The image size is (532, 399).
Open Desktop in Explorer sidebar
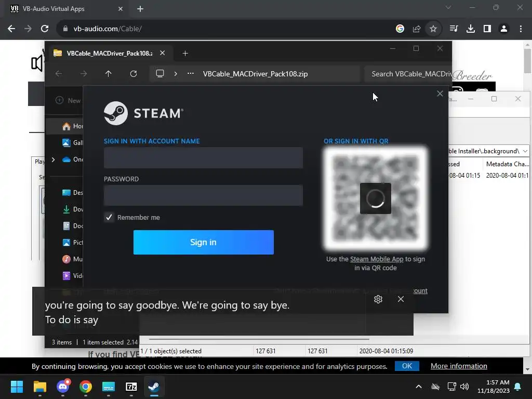(x=73, y=193)
